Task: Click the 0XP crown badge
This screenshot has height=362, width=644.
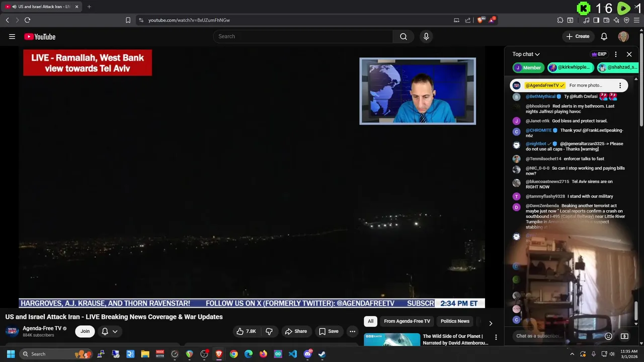Action: coord(599,54)
